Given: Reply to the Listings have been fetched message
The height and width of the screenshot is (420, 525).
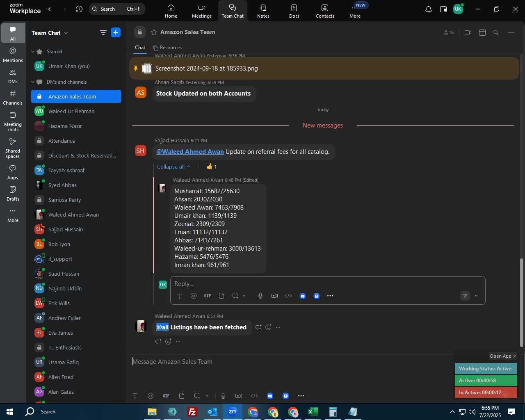Looking at the screenshot, I should tap(258, 327).
